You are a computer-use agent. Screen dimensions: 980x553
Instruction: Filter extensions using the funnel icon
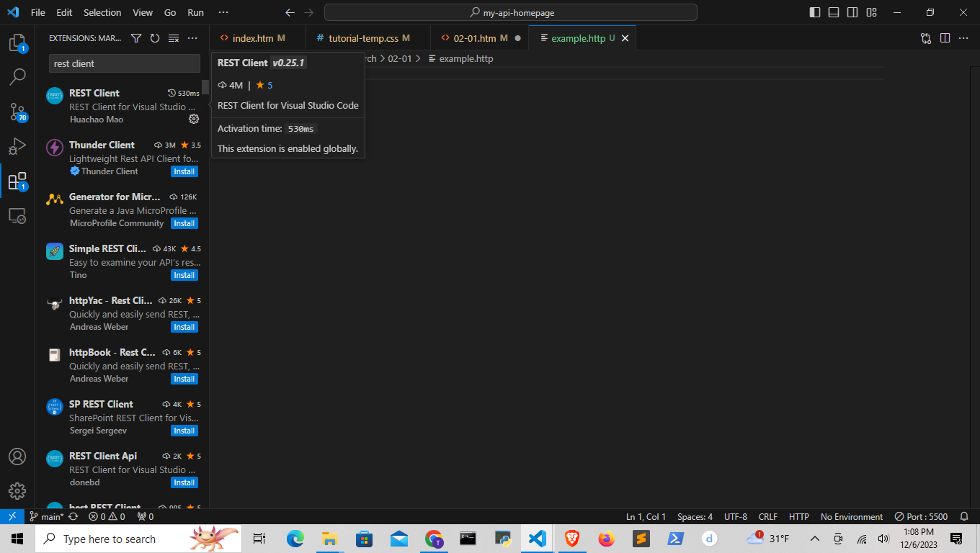tap(136, 38)
